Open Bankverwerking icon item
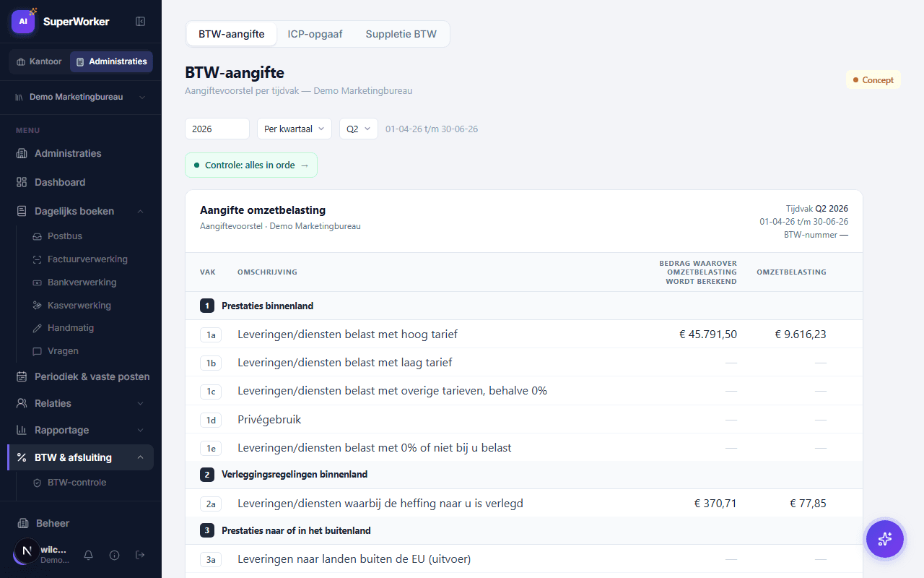 pos(38,282)
